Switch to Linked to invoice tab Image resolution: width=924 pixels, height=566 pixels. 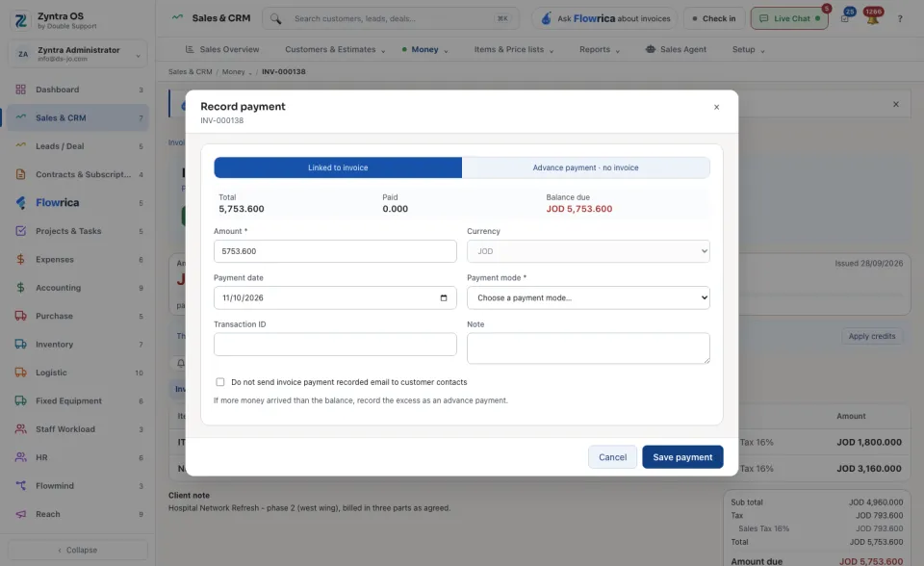[x=338, y=167]
